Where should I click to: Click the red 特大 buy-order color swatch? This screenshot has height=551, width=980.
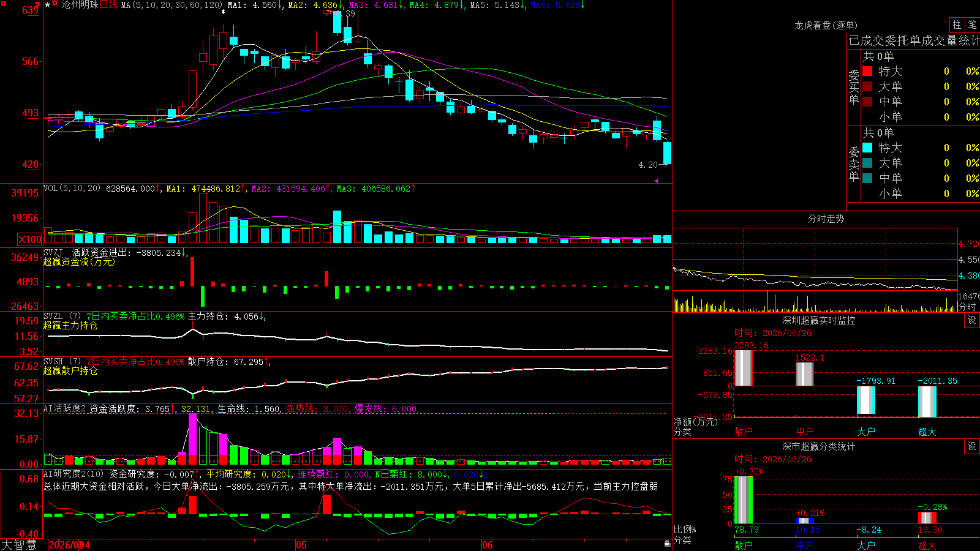(x=867, y=71)
